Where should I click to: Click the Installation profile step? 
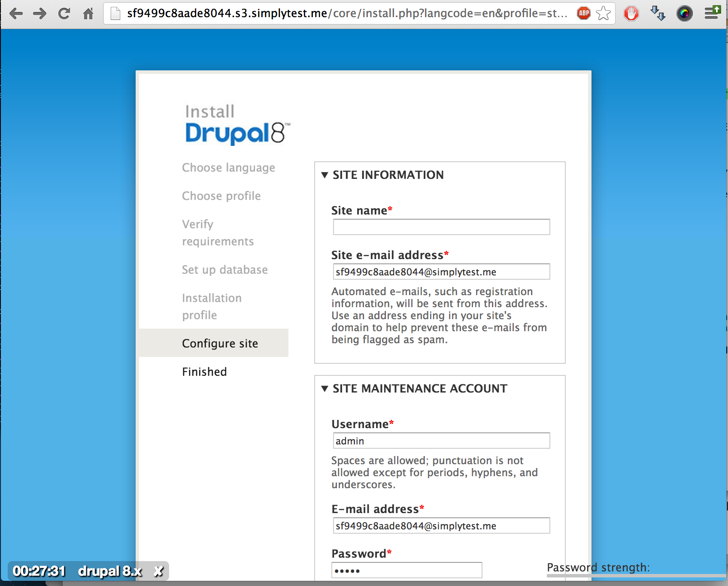[212, 307]
